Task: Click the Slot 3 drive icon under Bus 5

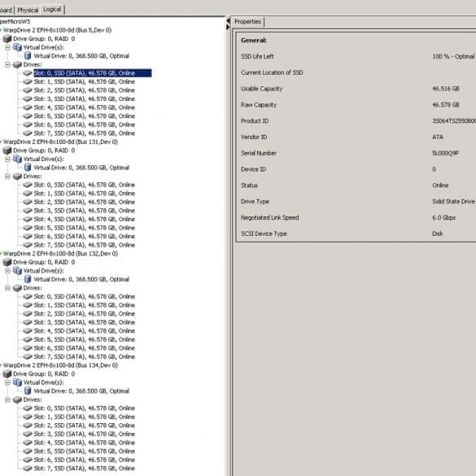Action: click(x=28, y=99)
